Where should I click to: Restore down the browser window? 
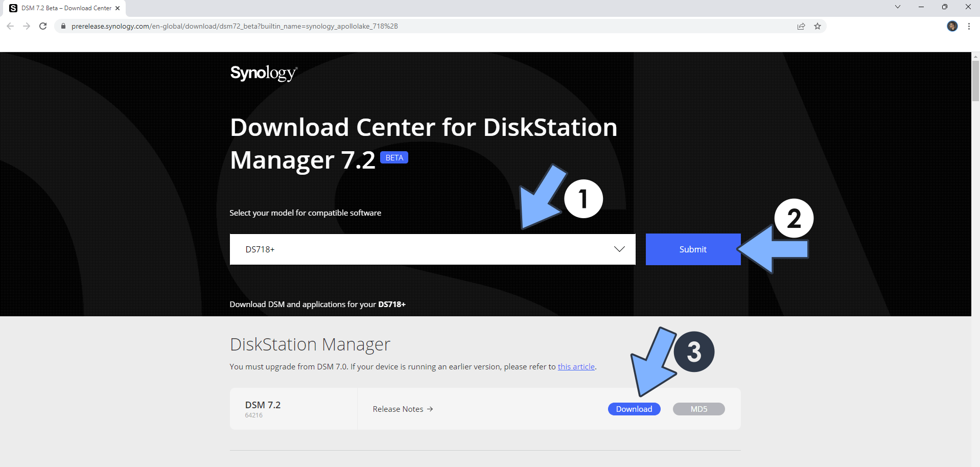944,7
